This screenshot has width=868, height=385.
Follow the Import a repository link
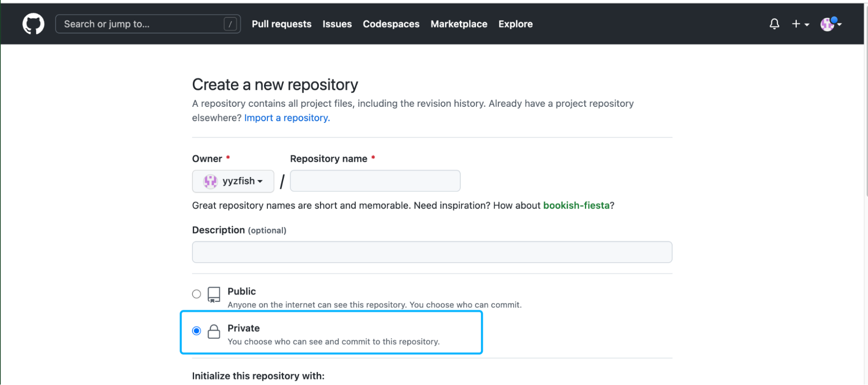tap(287, 118)
